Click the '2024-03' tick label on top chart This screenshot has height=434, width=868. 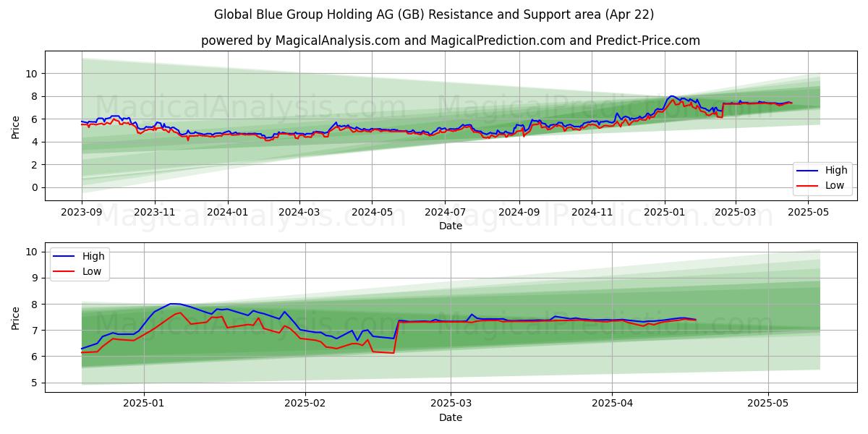coord(299,213)
